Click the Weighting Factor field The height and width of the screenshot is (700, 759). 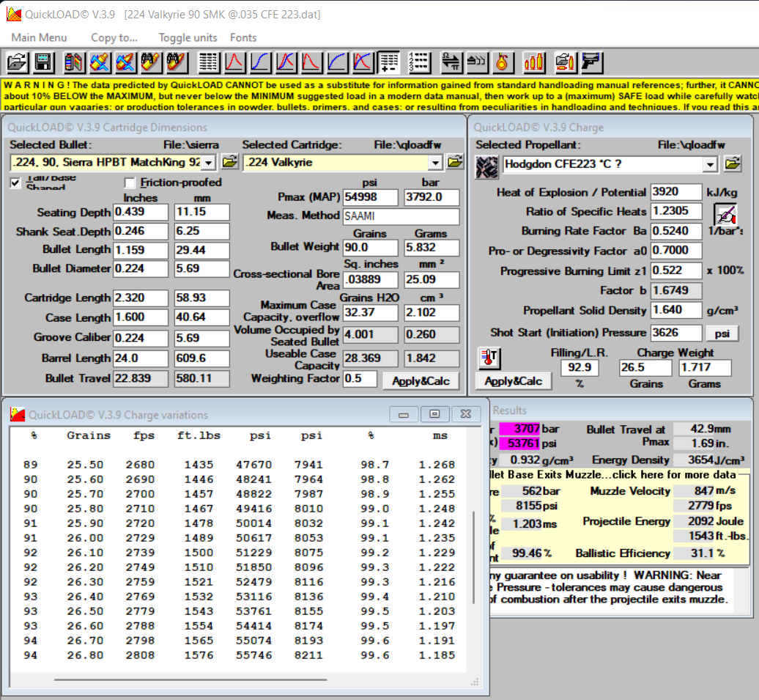click(x=360, y=378)
